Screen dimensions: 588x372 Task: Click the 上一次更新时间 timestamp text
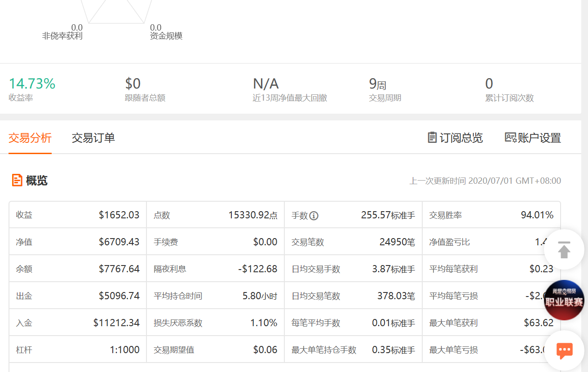tap(485, 181)
